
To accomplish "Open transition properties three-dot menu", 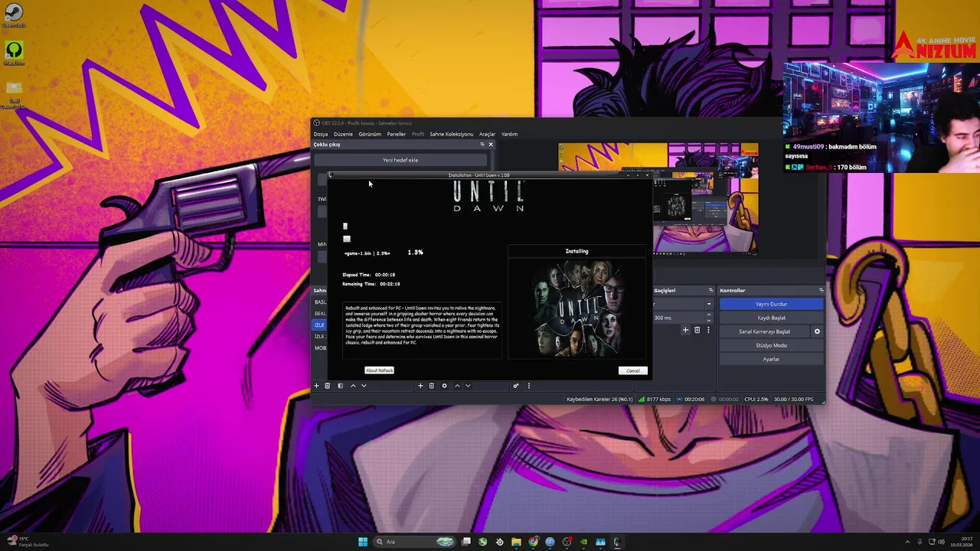I will coord(708,330).
